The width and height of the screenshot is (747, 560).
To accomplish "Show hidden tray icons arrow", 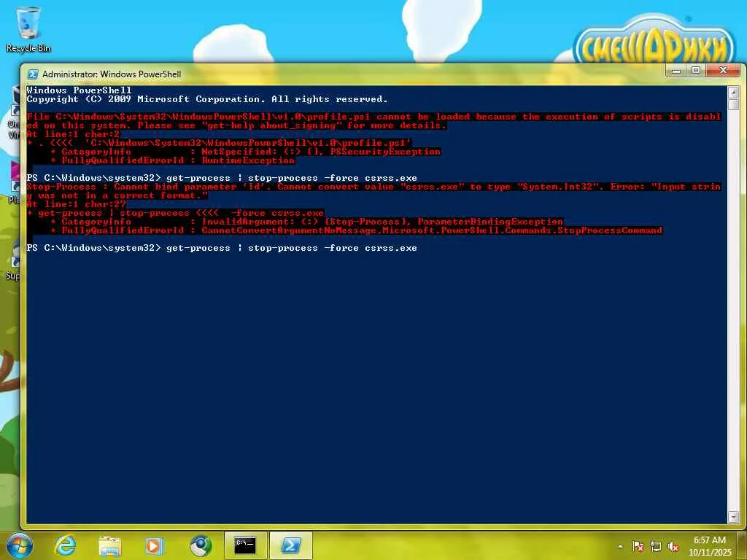I will [x=620, y=547].
